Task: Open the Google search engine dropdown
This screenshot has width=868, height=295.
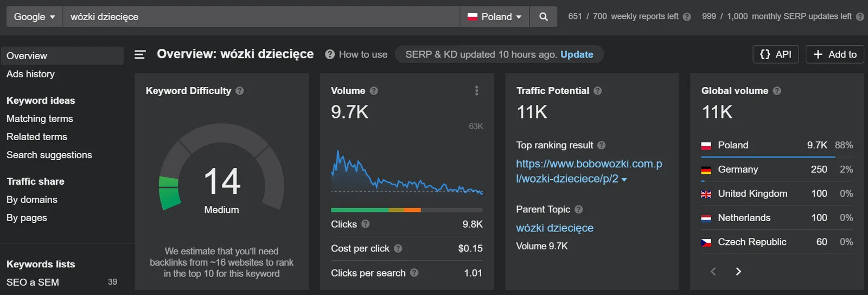Action: pyautogui.click(x=34, y=17)
